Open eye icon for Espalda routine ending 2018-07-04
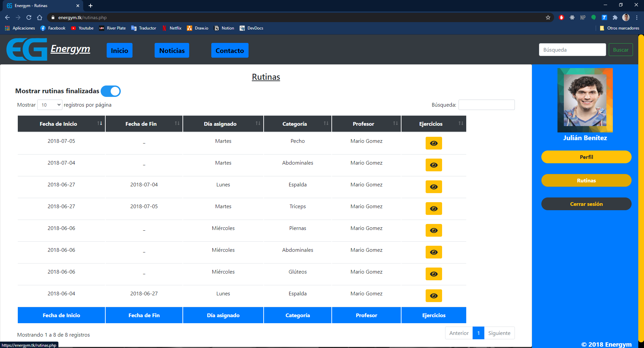 pyautogui.click(x=434, y=187)
